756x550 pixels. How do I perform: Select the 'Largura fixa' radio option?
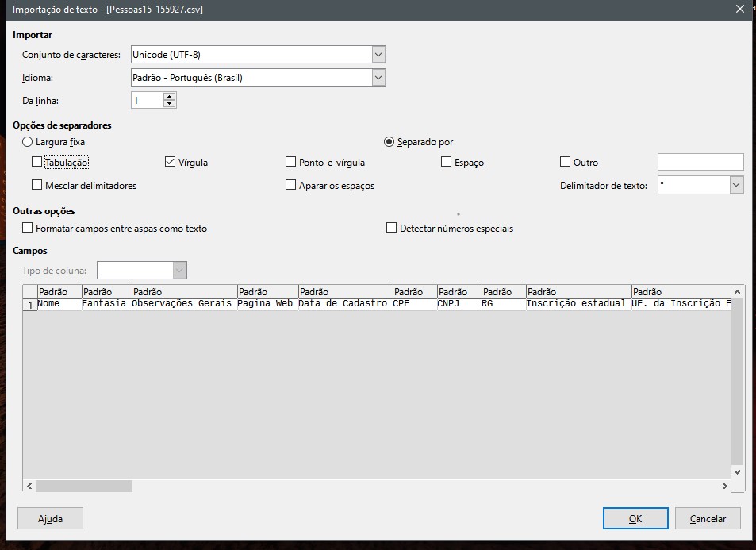[x=29, y=142]
